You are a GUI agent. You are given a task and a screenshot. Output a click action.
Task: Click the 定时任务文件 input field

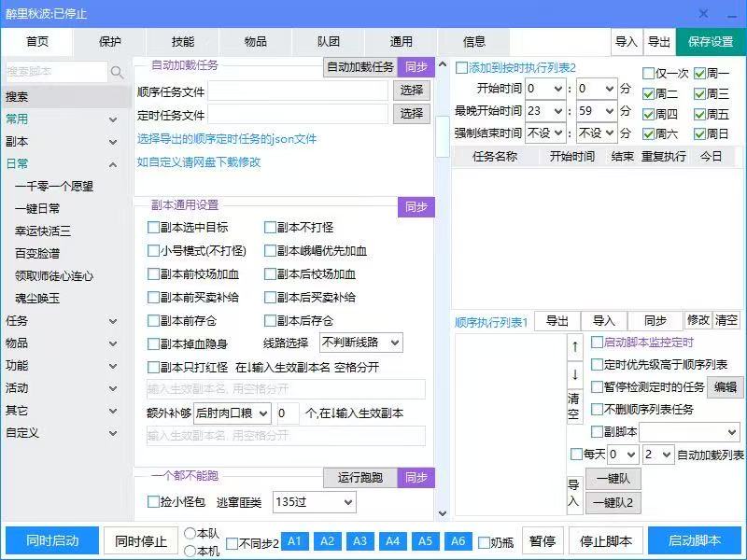point(298,115)
